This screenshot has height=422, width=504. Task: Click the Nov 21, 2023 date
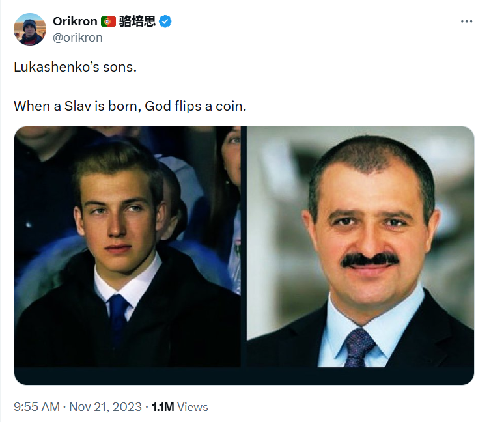click(105, 407)
